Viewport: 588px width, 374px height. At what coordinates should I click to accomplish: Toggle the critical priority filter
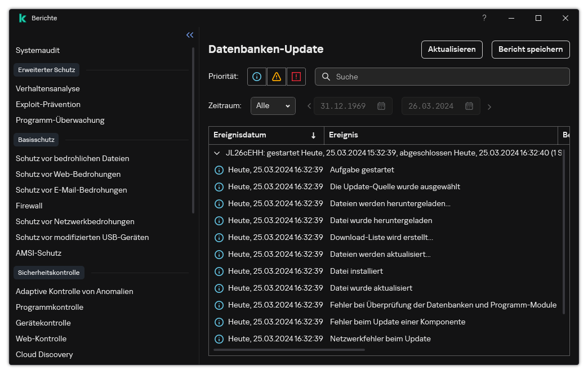pyautogui.click(x=296, y=77)
